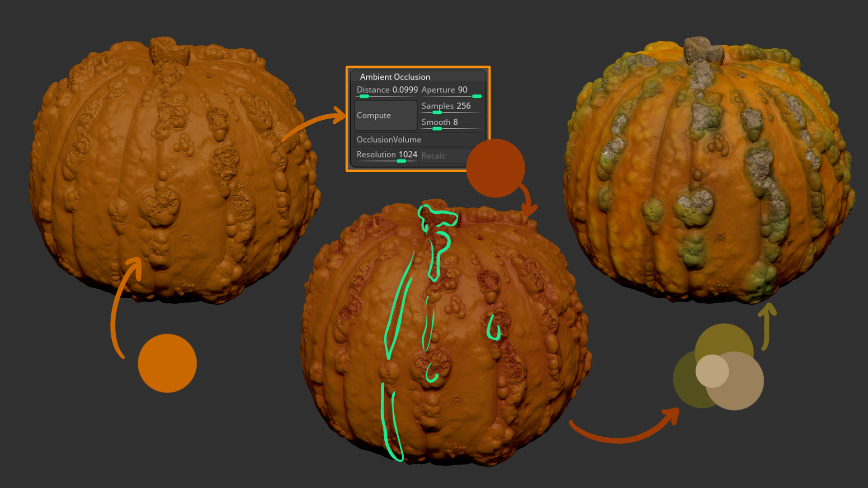868x488 pixels.
Task: Pick the bright orange color circle
Action: [167, 363]
